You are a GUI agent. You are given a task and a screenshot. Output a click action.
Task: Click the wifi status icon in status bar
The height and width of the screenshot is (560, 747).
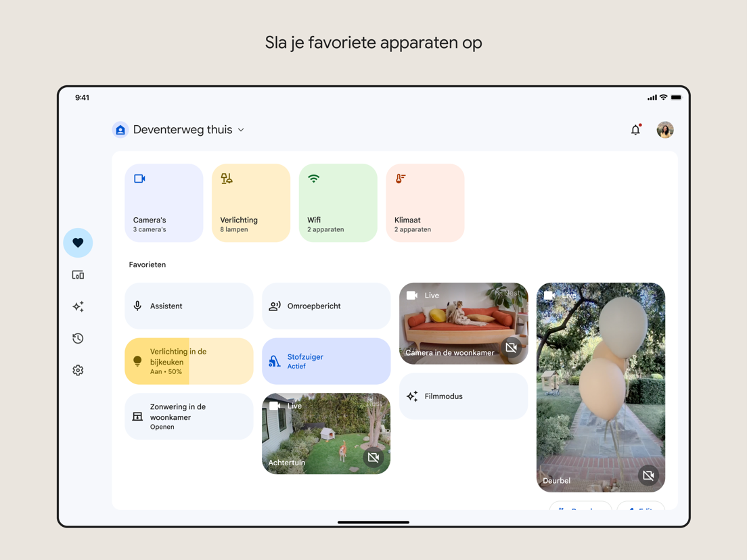point(663,97)
